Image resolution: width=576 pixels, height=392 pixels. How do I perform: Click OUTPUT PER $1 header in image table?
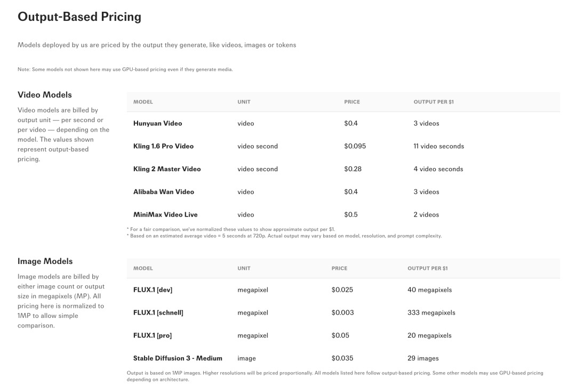click(x=427, y=268)
